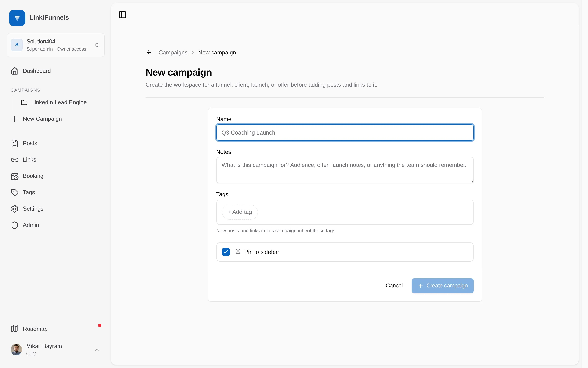Click the Booking calendar-clock icon
The width and height of the screenshot is (588, 368).
click(14, 176)
